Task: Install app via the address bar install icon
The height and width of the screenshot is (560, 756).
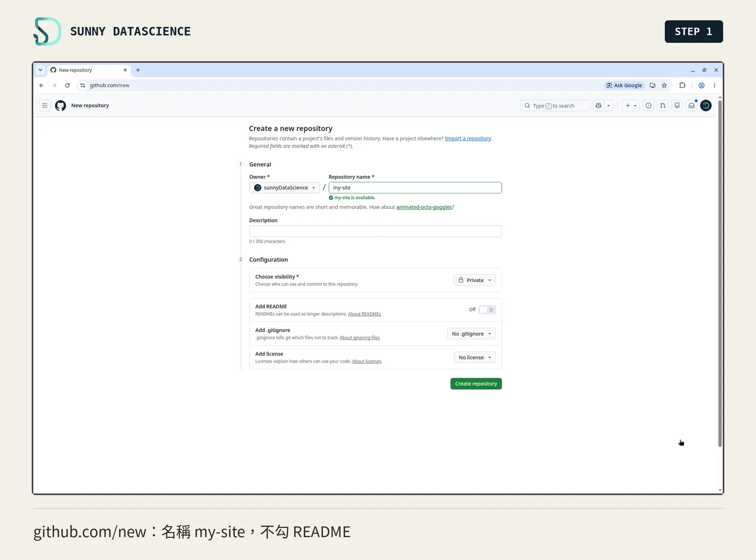Action: tap(653, 86)
